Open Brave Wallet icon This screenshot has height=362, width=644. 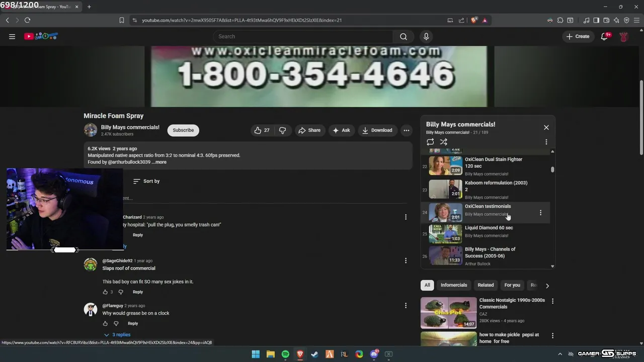606,20
